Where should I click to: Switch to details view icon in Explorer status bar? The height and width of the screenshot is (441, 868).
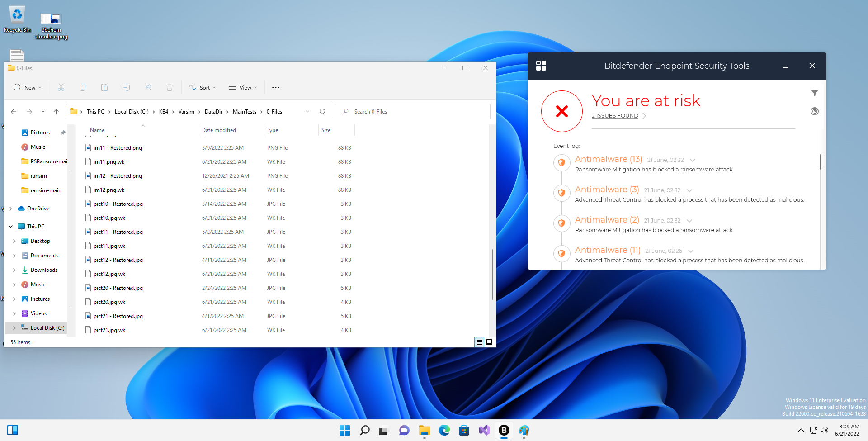pos(479,342)
